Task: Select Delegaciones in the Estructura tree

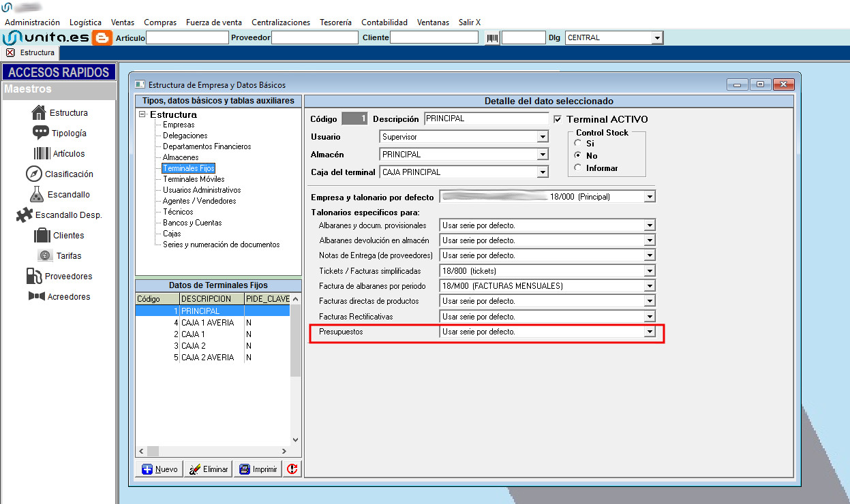Action: coord(185,136)
